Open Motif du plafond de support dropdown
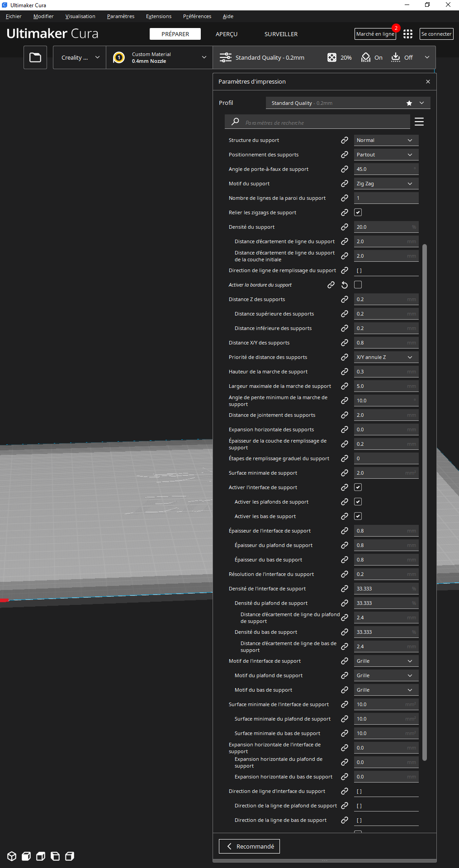 [x=386, y=675]
